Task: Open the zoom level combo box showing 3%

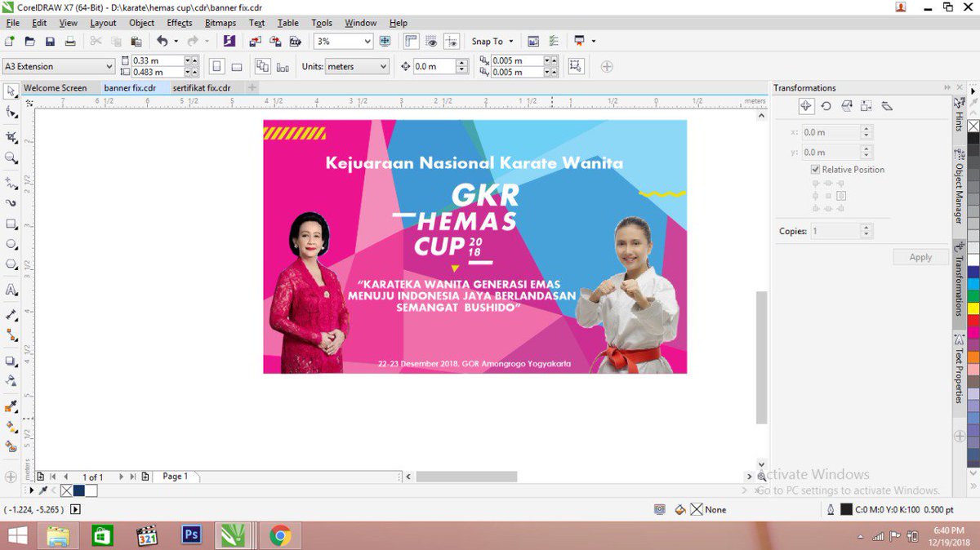Action: click(x=342, y=41)
